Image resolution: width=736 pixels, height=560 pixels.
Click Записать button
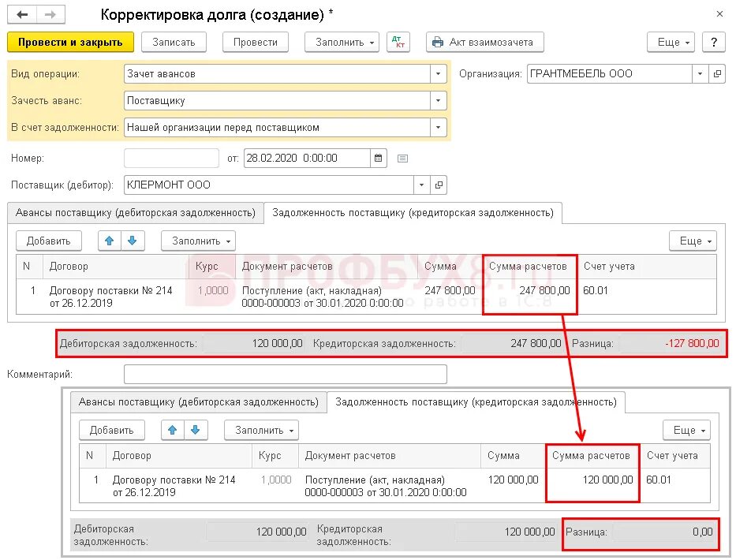click(x=174, y=43)
